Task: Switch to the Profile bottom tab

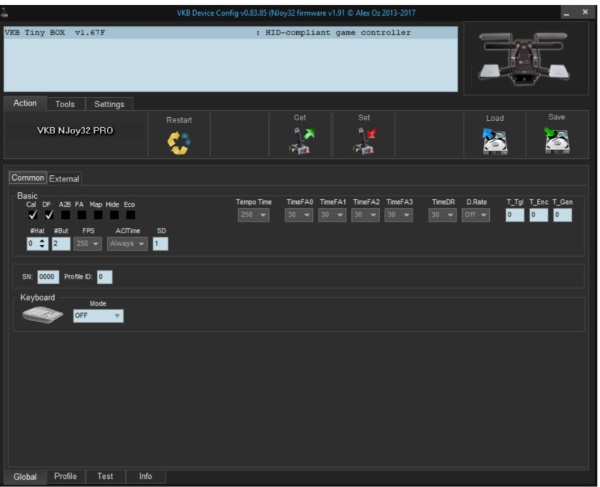Action: (x=65, y=476)
